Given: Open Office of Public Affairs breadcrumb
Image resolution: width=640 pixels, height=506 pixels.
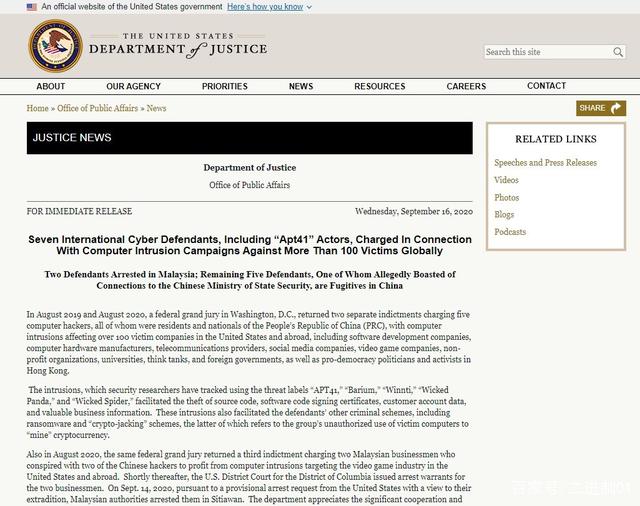Looking at the screenshot, I should coord(98,108).
